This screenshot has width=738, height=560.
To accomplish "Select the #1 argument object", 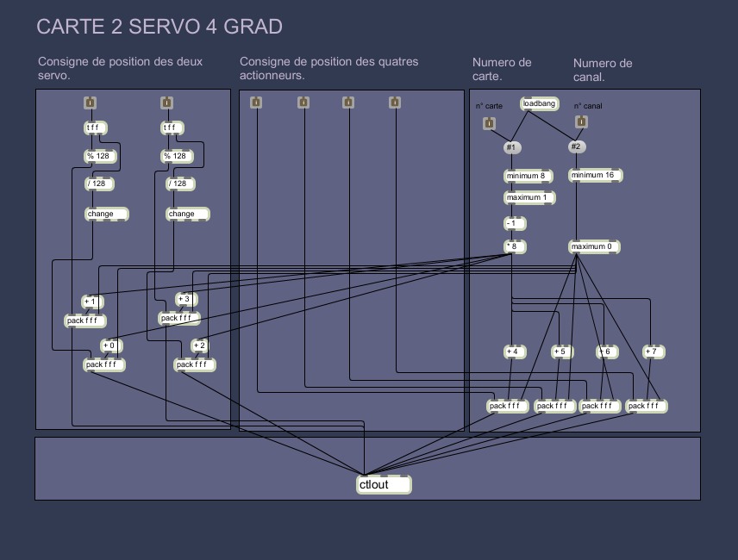I will click(x=511, y=147).
